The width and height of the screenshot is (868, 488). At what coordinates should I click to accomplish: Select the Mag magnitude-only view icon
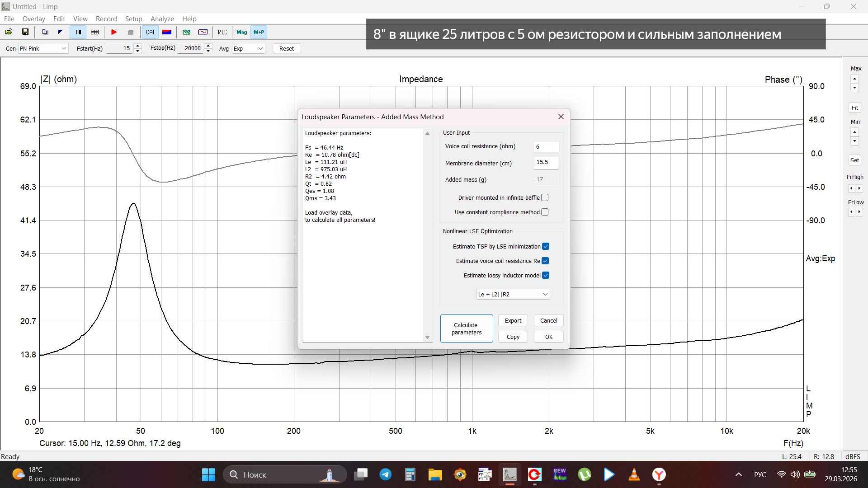point(241,32)
